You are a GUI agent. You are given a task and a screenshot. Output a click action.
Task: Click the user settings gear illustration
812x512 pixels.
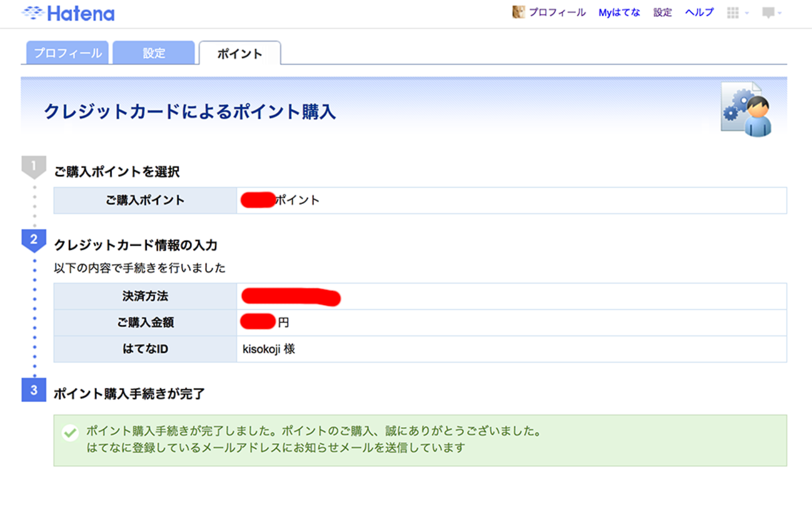tap(746, 108)
